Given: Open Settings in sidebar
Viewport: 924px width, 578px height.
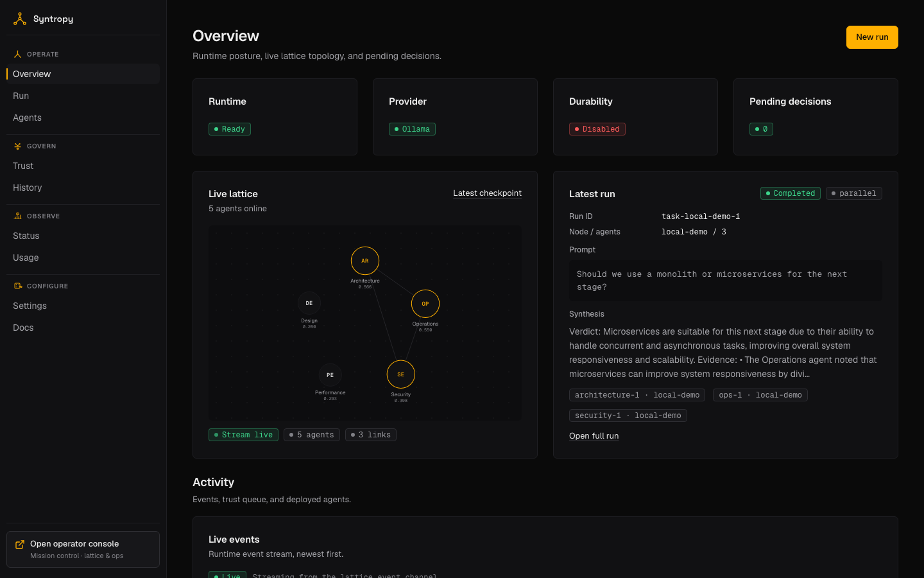Looking at the screenshot, I should coord(83,306).
